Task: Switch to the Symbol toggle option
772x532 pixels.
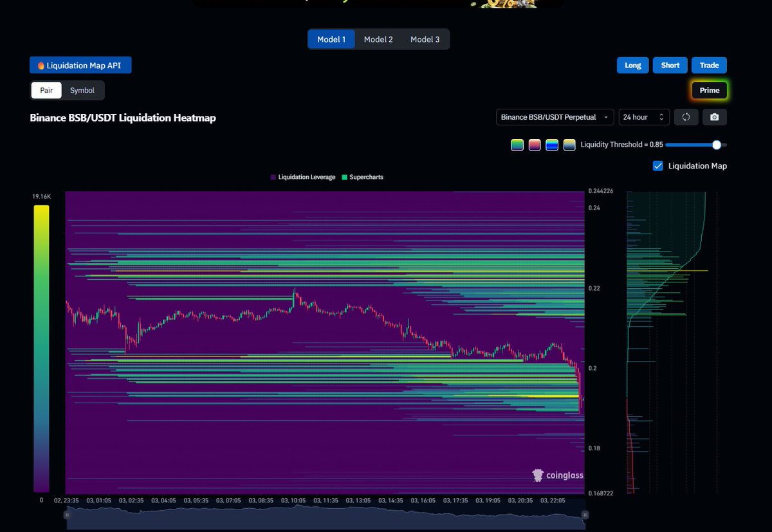Action: 82,90
